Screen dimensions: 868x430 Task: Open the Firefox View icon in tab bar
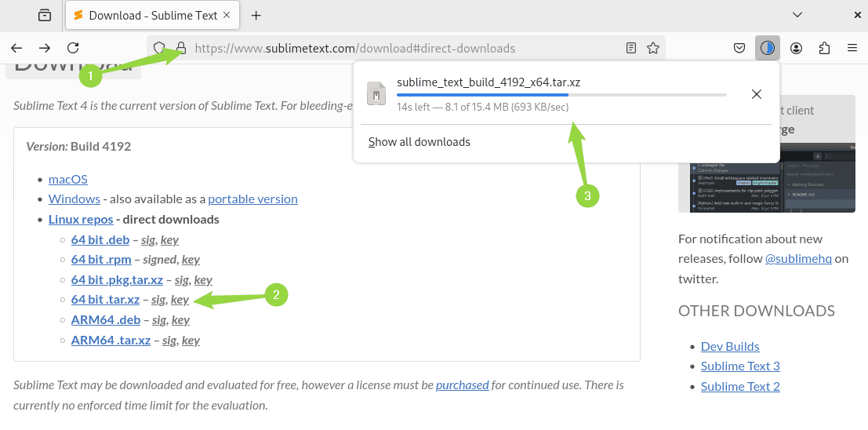pyautogui.click(x=45, y=16)
